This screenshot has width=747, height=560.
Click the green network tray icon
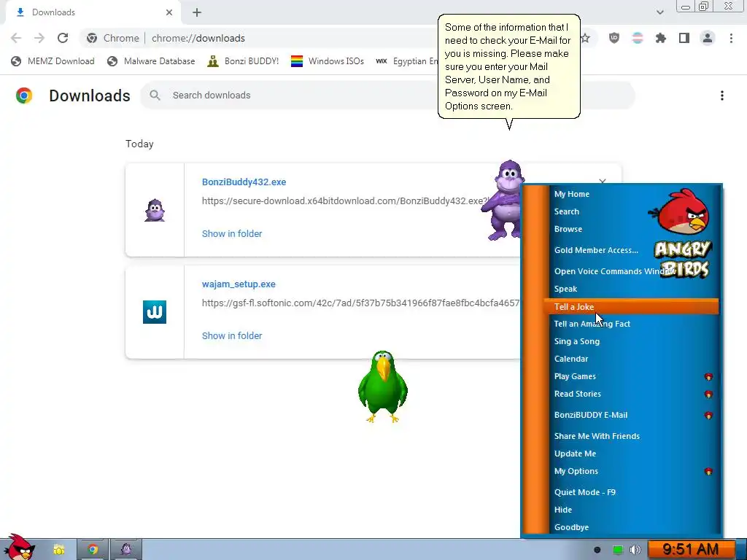pos(617,550)
